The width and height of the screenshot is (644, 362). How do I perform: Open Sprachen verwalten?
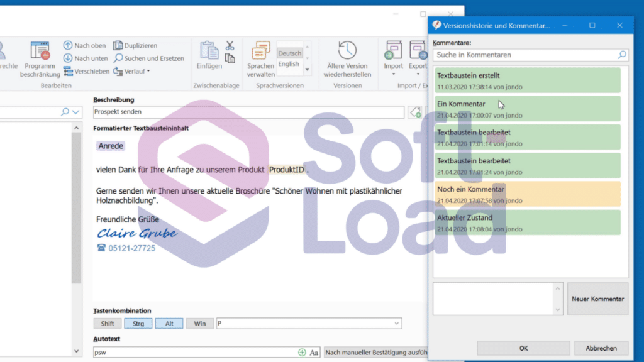(x=261, y=59)
